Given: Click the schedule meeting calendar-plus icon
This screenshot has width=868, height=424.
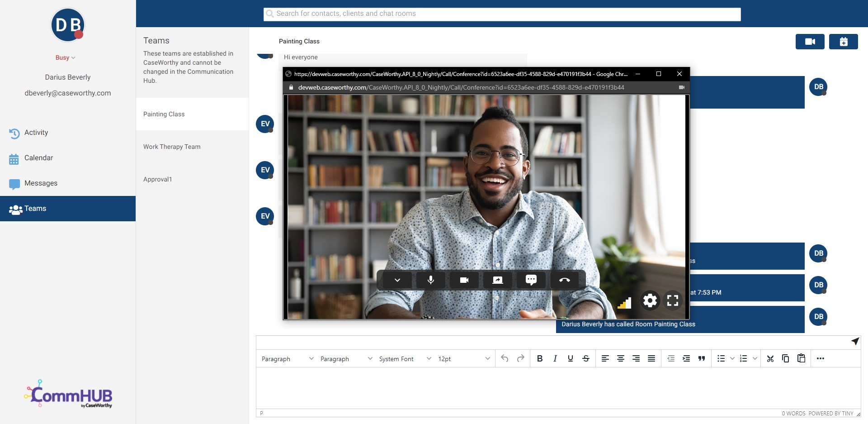Looking at the screenshot, I should 843,42.
